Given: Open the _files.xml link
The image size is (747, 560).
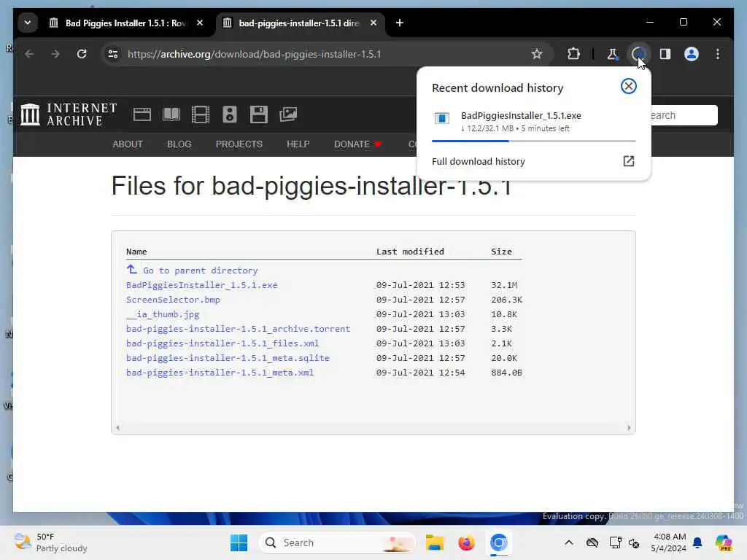Looking at the screenshot, I should pyautogui.click(x=222, y=343).
